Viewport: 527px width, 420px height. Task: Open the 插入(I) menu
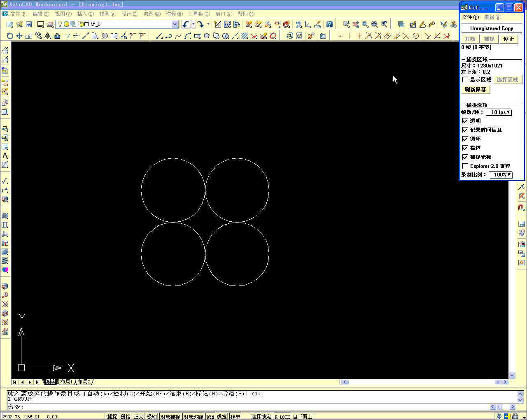coord(85,14)
